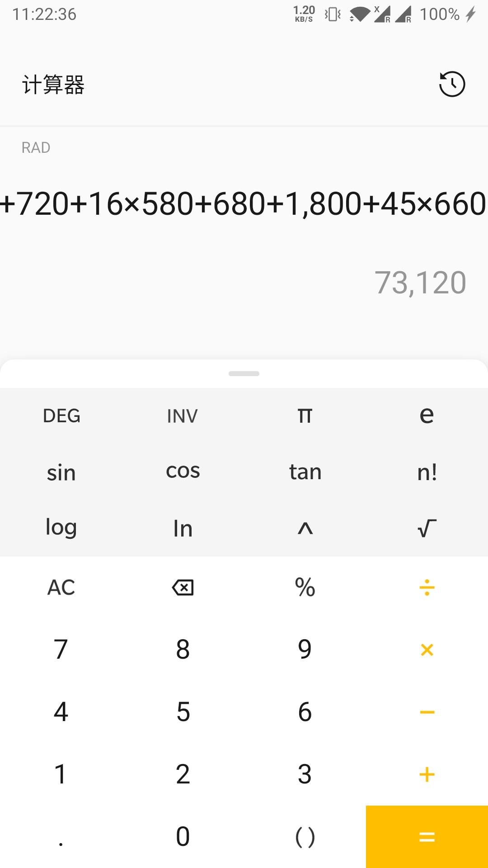The image size is (488, 868).
Task: Tap the backspace delete icon
Action: pos(183,588)
